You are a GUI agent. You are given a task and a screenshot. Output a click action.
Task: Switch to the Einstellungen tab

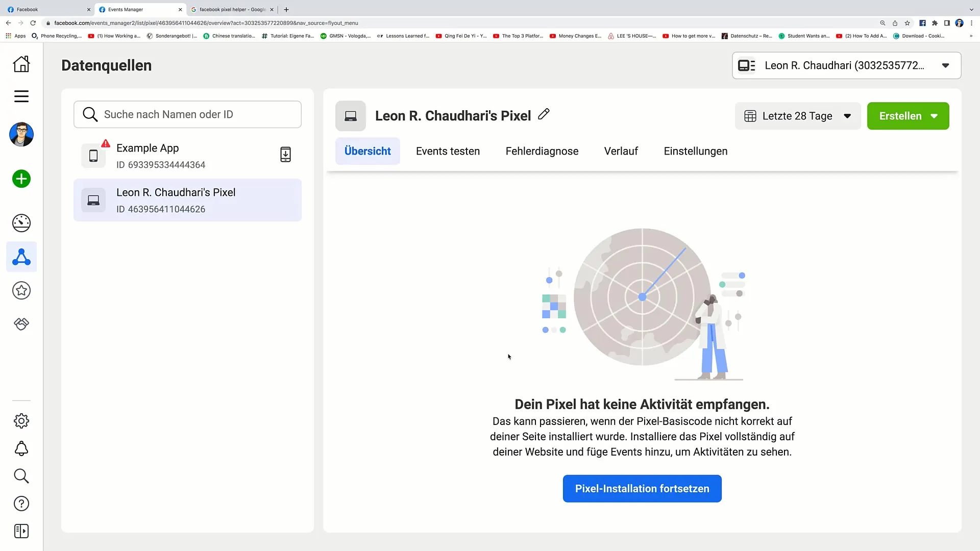pyautogui.click(x=695, y=151)
